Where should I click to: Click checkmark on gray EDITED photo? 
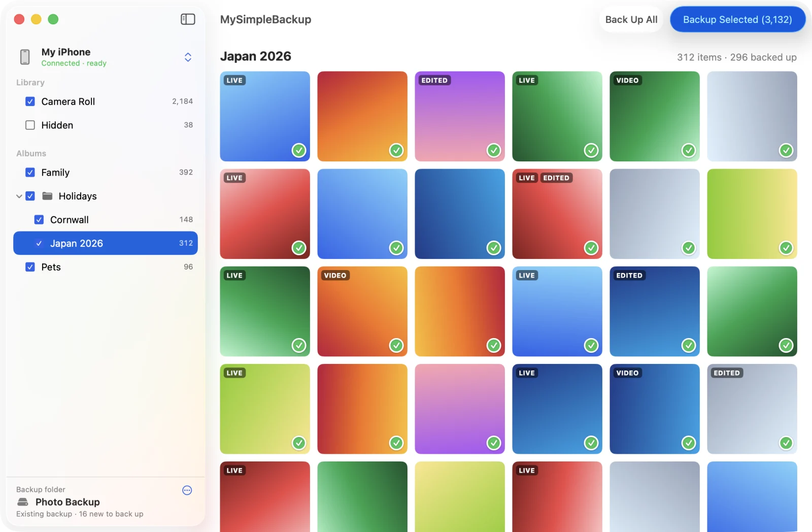click(x=786, y=443)
